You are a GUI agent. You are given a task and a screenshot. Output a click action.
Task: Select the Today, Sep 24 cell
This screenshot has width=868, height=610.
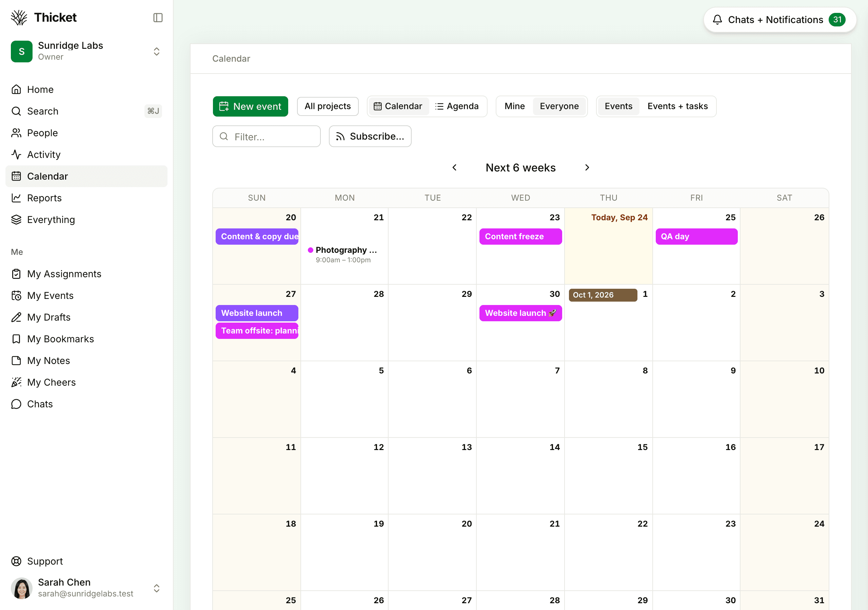[x=608, y=246]
